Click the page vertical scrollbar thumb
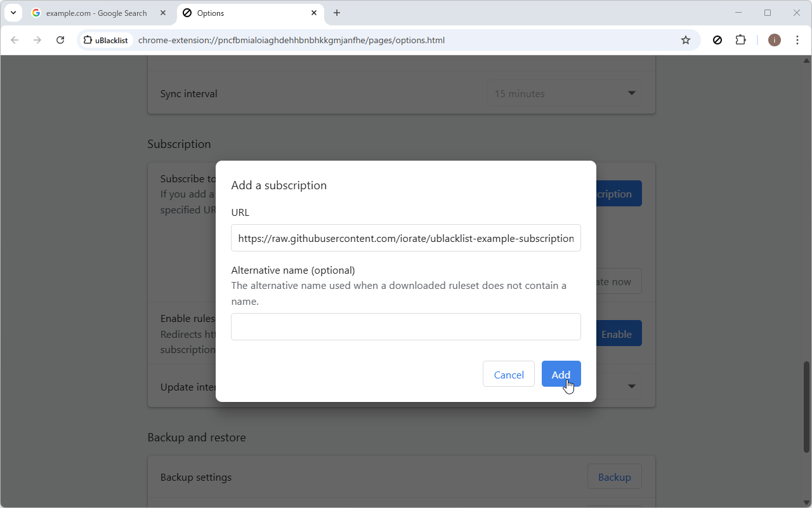 806,406
